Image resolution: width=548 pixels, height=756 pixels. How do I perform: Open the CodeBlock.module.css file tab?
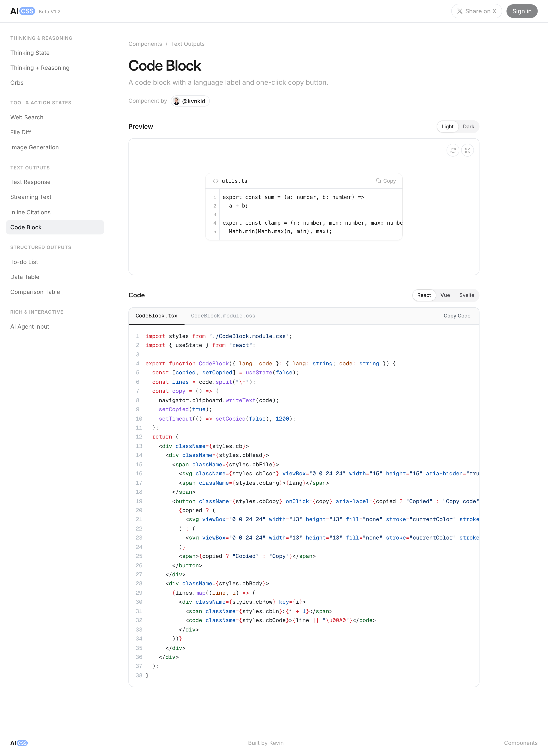click(x=223, y=316)
